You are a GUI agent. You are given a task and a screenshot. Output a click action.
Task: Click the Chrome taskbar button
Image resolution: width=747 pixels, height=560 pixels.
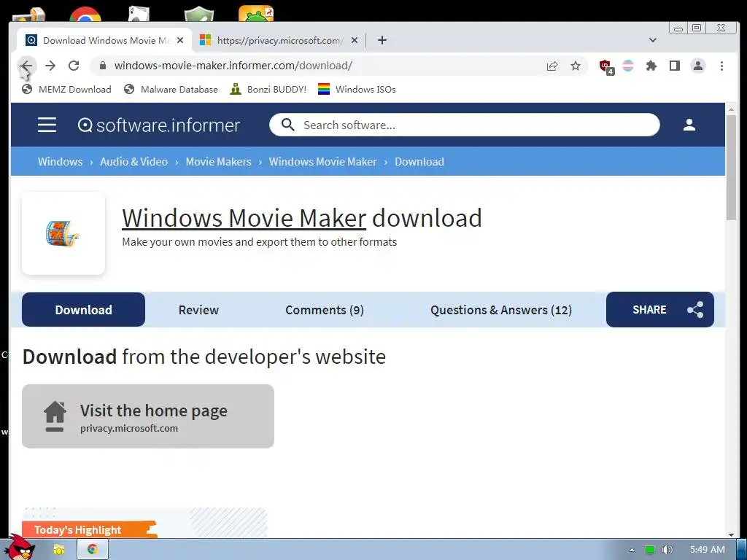pos(93,550)
